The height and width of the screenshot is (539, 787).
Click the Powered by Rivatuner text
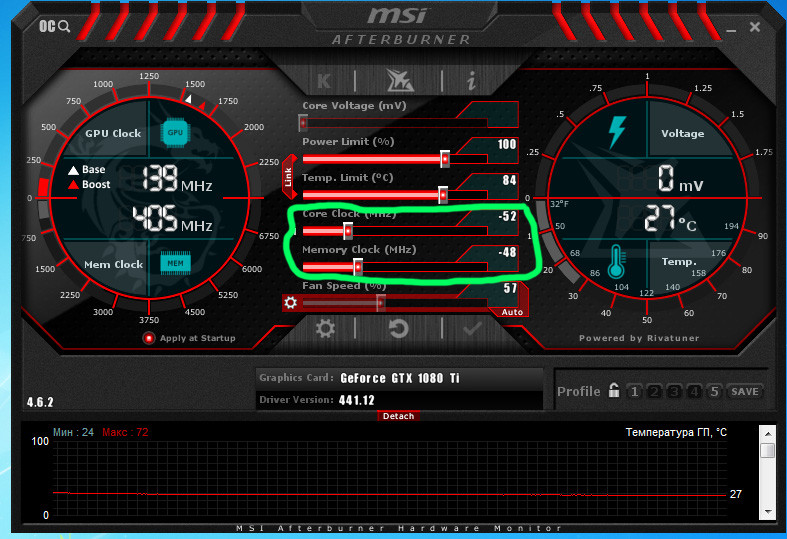pyautogui.click(x=639, y=338)
